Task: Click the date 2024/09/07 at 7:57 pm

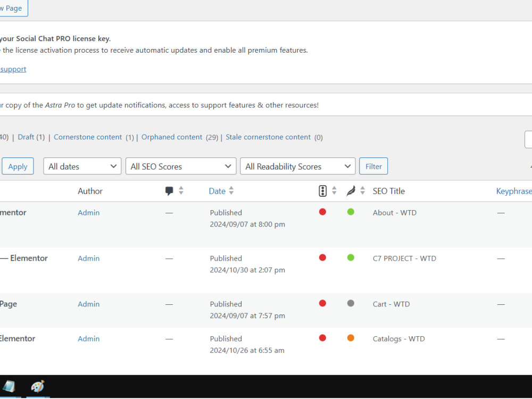Action: tap(247, 315)
